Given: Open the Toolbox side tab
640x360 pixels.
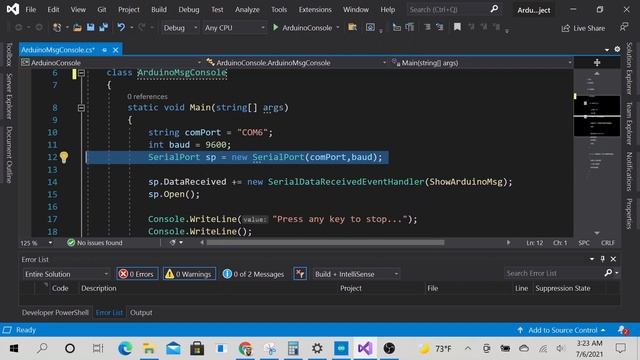Looking at the screenshot, I should click(9, 54).
